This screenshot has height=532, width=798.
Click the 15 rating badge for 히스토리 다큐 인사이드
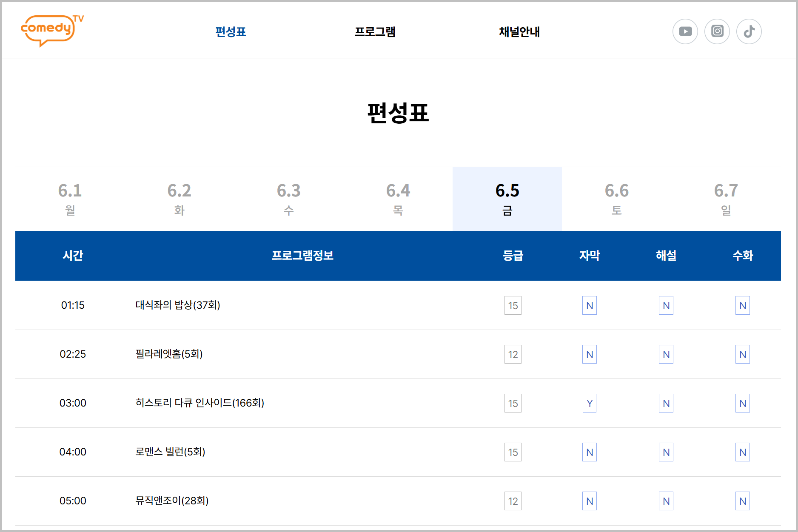513,403
